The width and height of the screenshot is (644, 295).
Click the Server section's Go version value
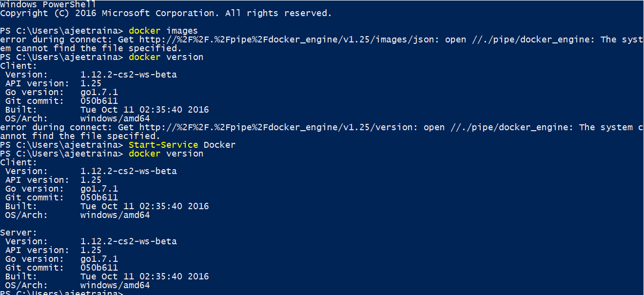tap(99, 259)
